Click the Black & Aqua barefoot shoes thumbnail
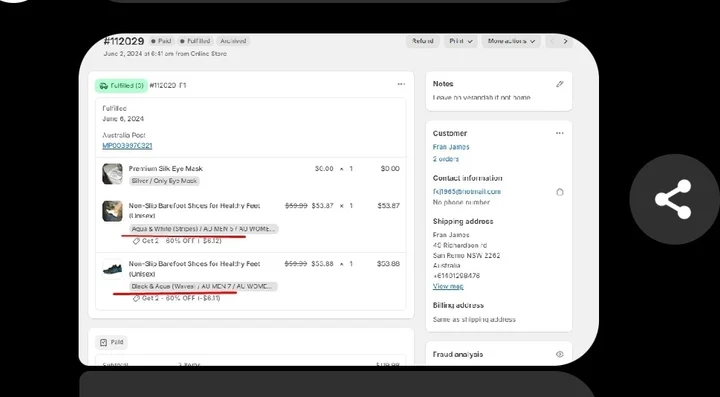720x397 pixels. point(112,269)
